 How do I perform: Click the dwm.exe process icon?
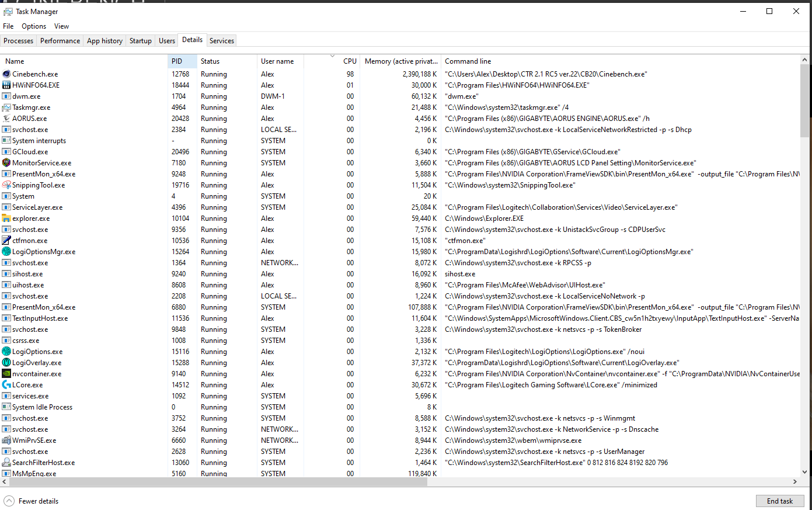pyautogui.click(x=6, y=96)
